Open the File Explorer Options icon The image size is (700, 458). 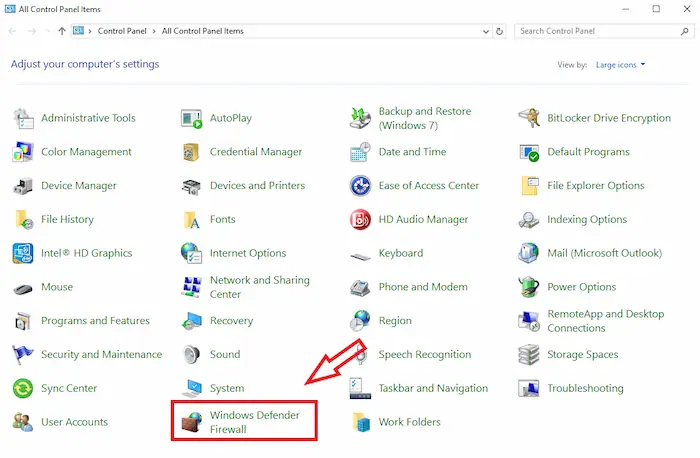pos(529,186)
